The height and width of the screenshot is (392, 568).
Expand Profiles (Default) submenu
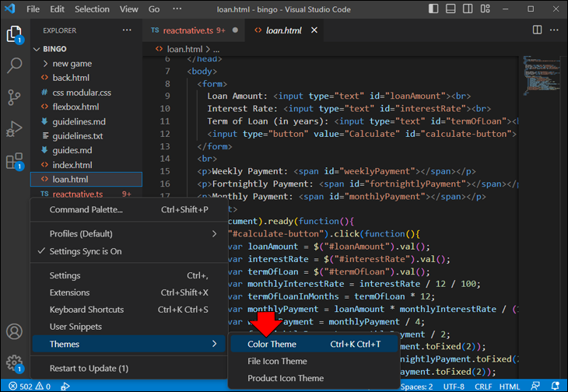(128, 234)
